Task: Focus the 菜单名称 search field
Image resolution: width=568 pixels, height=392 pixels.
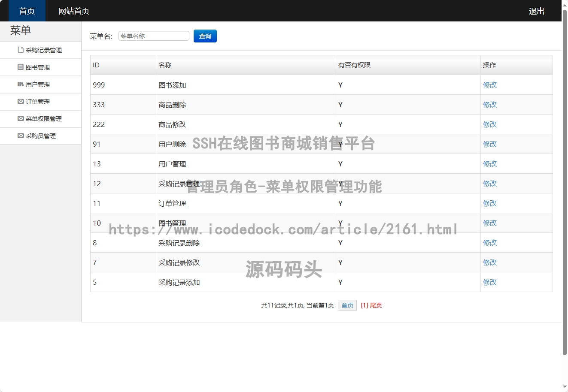Action: [x=154, y=36]
